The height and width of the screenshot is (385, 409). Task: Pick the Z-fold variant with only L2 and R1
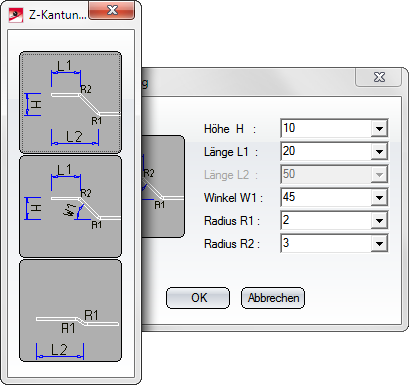pos(70,311)
